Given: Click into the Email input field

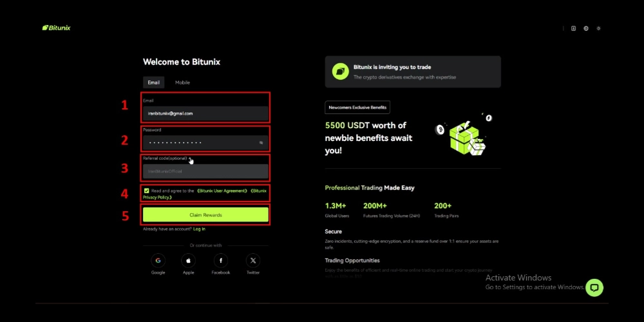Looking at the screenshot, I should tap(205, 113).
